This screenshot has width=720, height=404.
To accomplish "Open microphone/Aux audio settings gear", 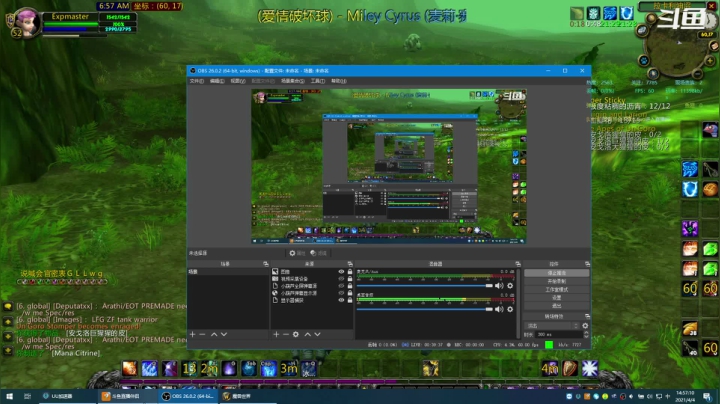I will (x=510, y=286).
